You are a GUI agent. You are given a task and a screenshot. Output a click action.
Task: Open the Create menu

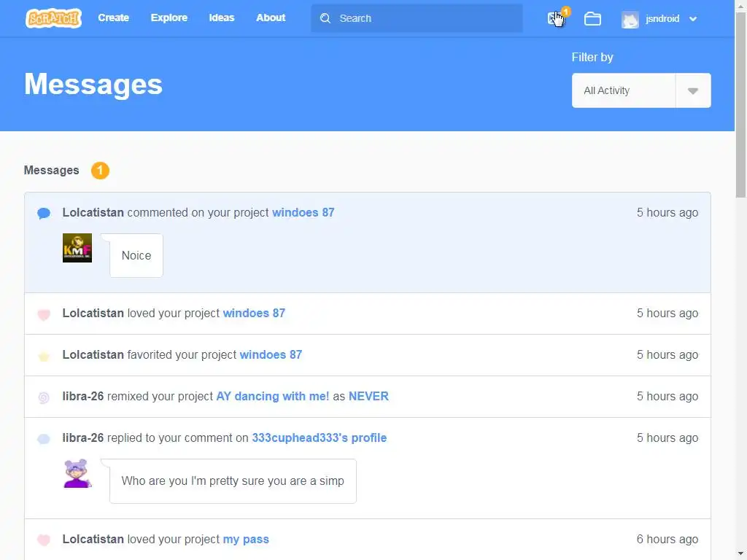click(113, 17)
